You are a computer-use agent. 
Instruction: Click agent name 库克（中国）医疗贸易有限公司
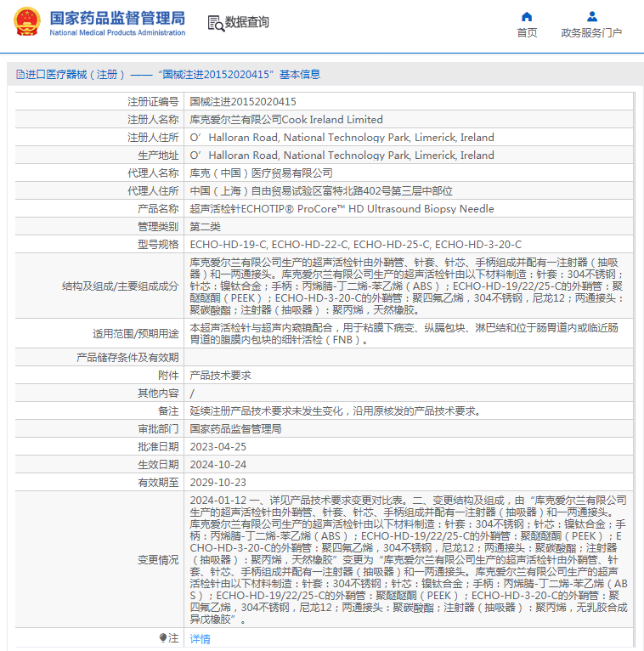(262, 173)
